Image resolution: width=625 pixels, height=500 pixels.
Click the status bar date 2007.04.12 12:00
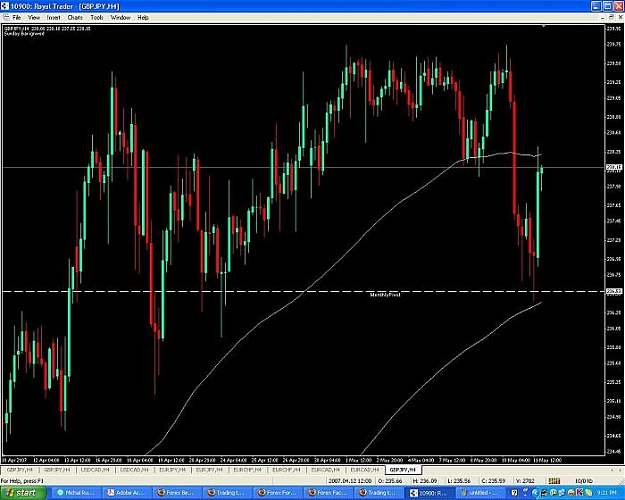point(350,481)
